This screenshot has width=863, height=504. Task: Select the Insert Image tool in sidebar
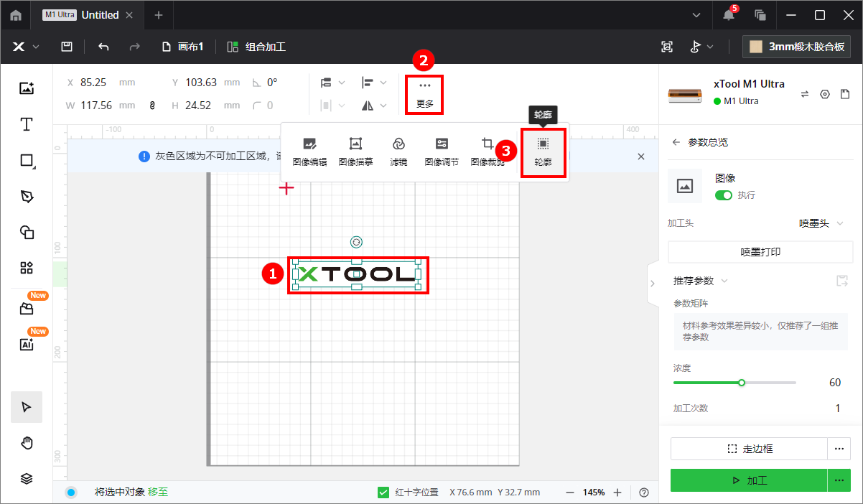coord(27,88)
